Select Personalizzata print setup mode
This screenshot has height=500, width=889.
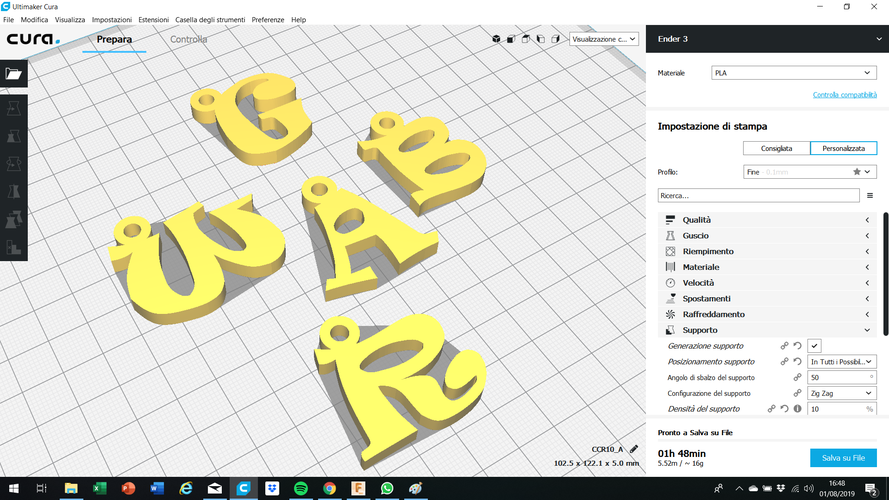[844, 149]
